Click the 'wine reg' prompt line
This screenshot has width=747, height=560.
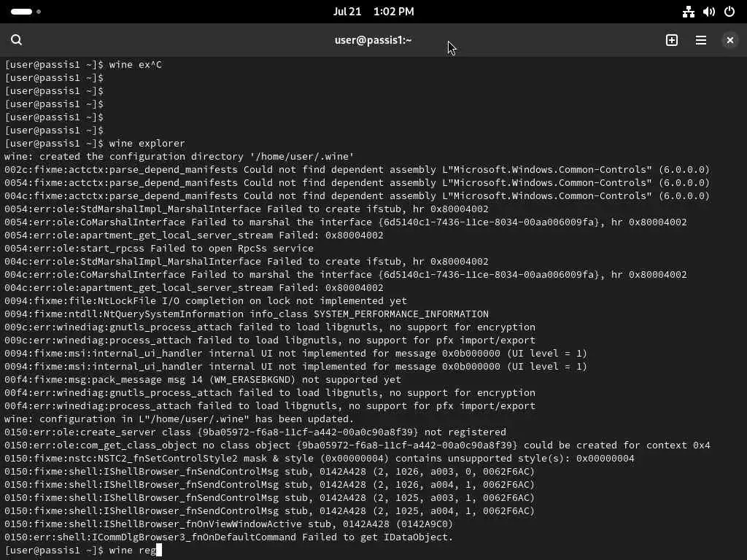(x=83, y=551)
